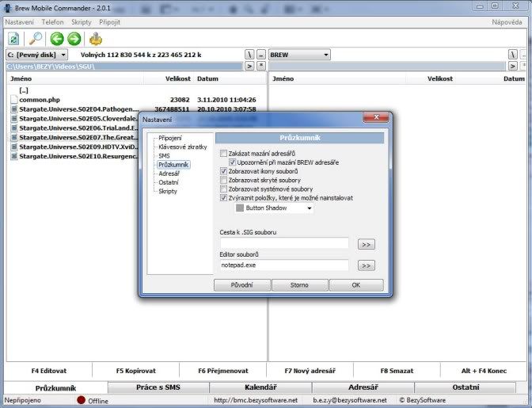Uncheck Zobrazovat ikony souborů

[223, 171]
